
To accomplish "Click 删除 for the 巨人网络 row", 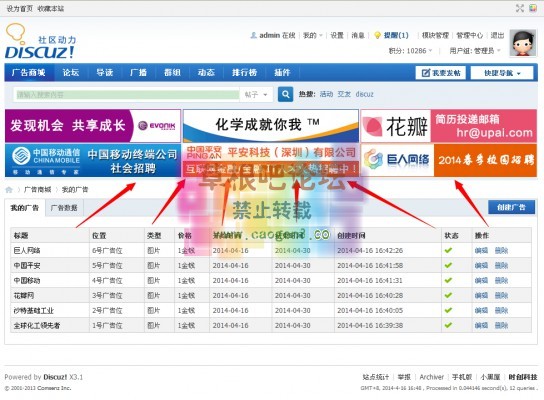I will pos(501,250).
